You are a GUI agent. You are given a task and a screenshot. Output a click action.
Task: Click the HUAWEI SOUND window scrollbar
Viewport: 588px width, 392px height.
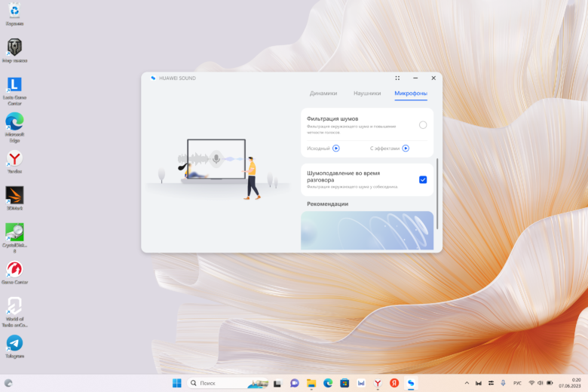click(437, 194)
